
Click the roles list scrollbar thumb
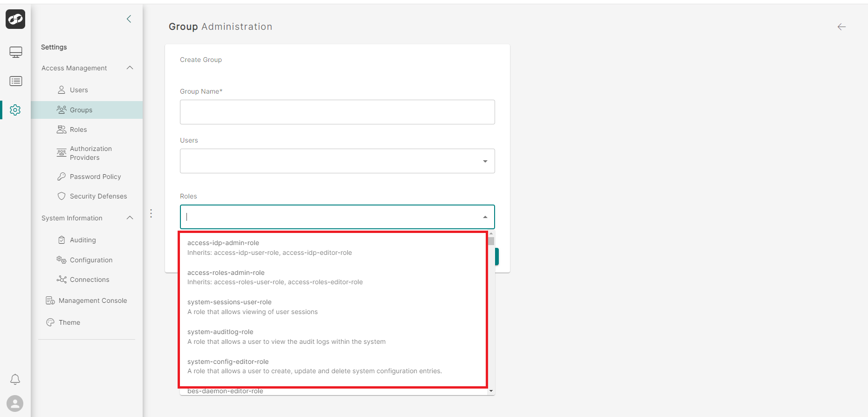(491, 241)
